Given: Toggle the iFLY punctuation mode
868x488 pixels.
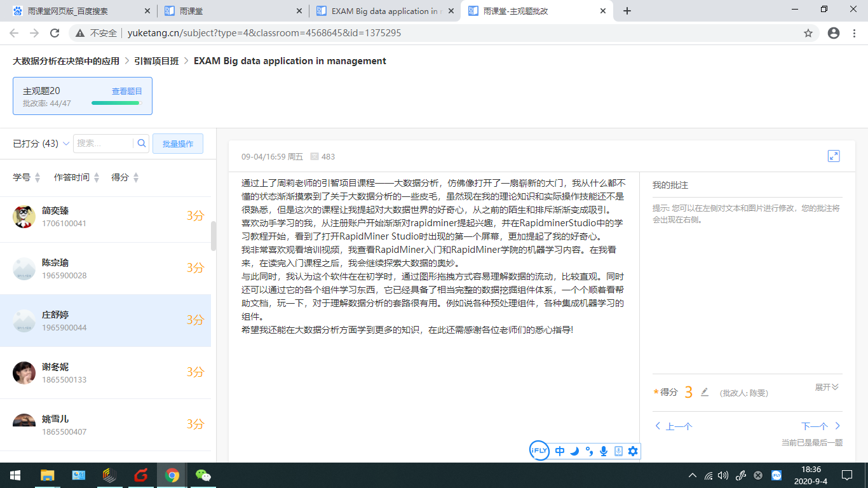Looking at the screenshot, I should [x=589, y=451].
